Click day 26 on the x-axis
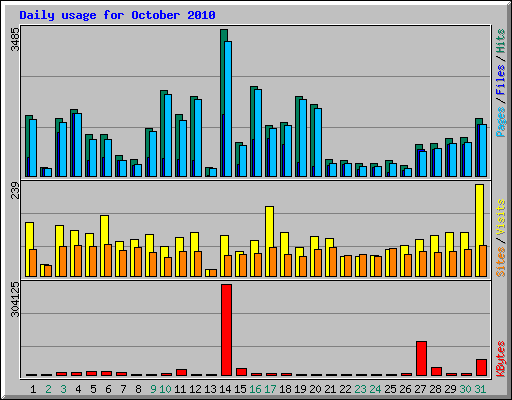 [405, 389]
